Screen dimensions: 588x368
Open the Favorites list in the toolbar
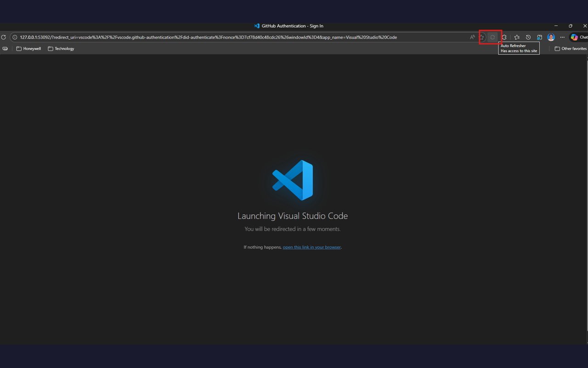click(x=517, y=37)
